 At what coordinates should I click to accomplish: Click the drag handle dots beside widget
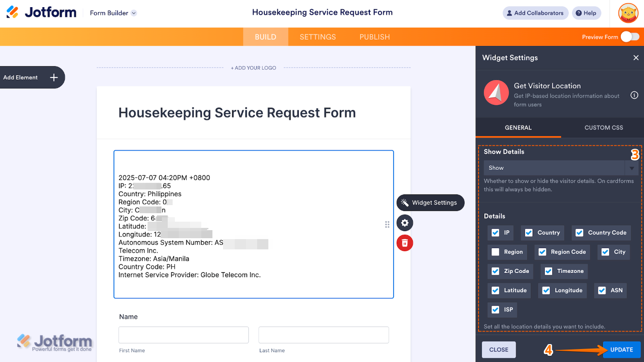[387, 224]
